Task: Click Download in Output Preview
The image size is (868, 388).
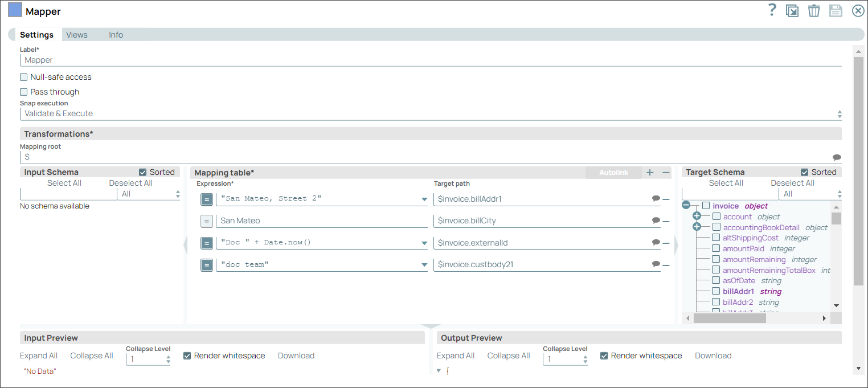Action: click(x=713, y=355)
